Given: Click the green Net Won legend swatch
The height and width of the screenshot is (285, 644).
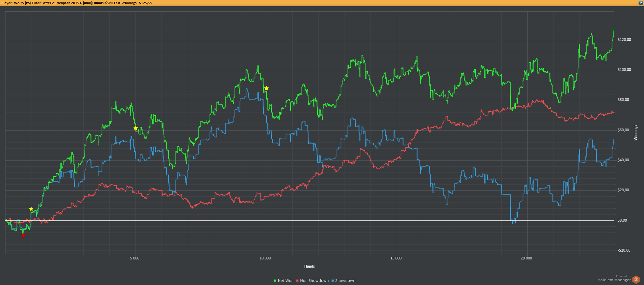Looking at the screenshot, I should (275, 281).
